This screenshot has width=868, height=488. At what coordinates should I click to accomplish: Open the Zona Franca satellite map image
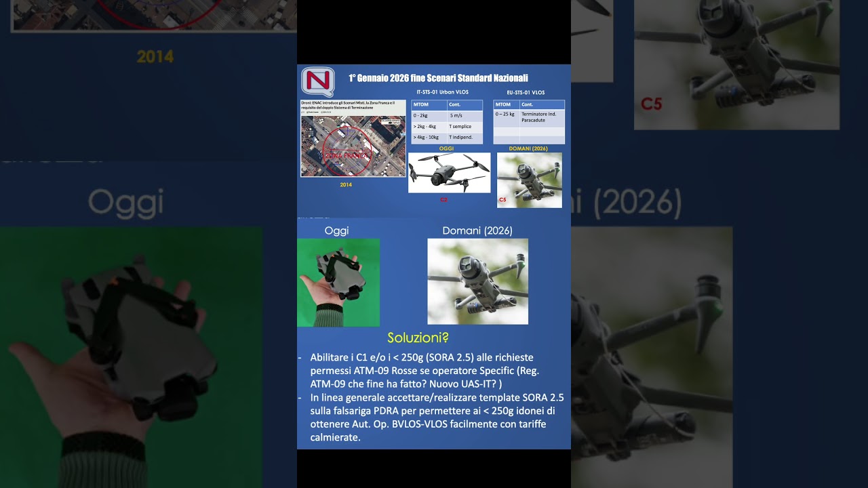pyautogui.click(x=353, y=146)
